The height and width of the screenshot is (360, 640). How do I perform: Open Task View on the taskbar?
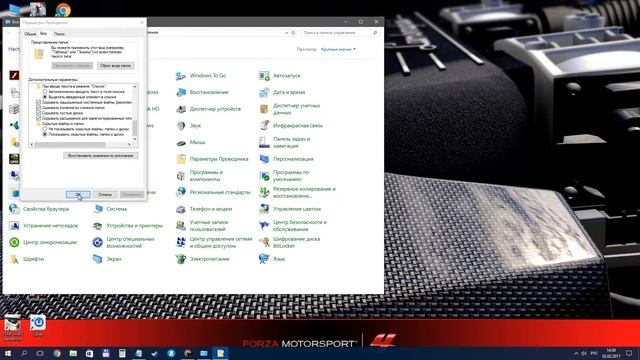[x=40, y=353]
